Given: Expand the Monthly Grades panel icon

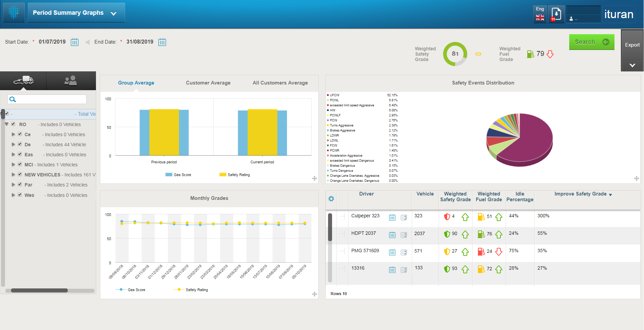Looking at the screenshot, I should [315, 294].
